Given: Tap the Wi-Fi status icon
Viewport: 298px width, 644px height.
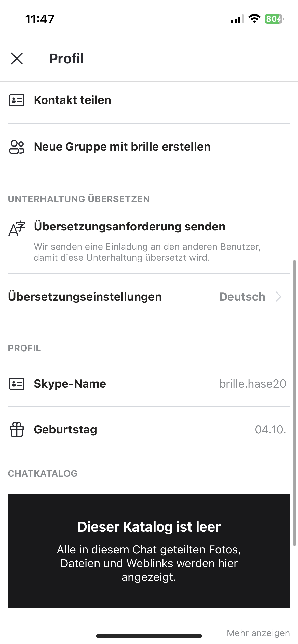Looking at the screenshot, I should pos(254,19).
